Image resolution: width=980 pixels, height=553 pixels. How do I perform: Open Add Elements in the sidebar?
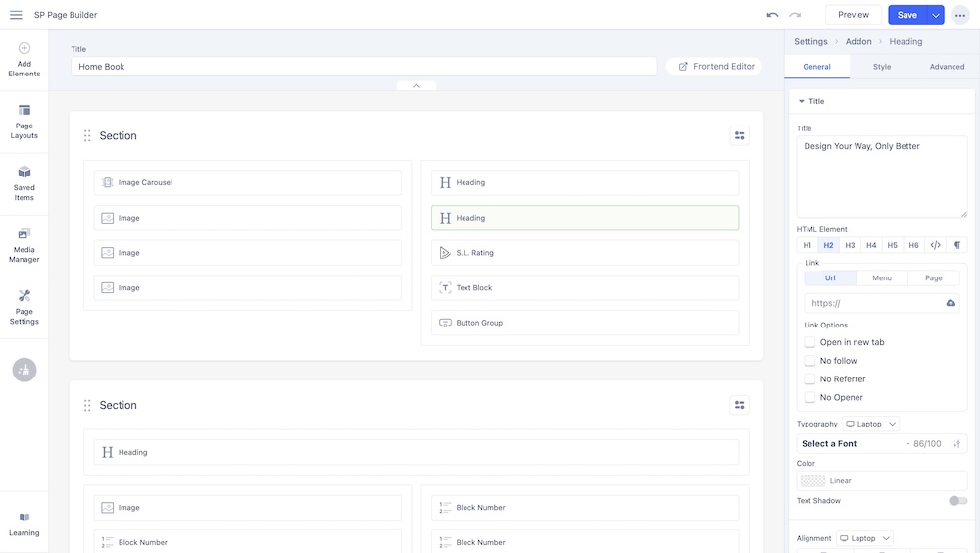tap(24, 60)
